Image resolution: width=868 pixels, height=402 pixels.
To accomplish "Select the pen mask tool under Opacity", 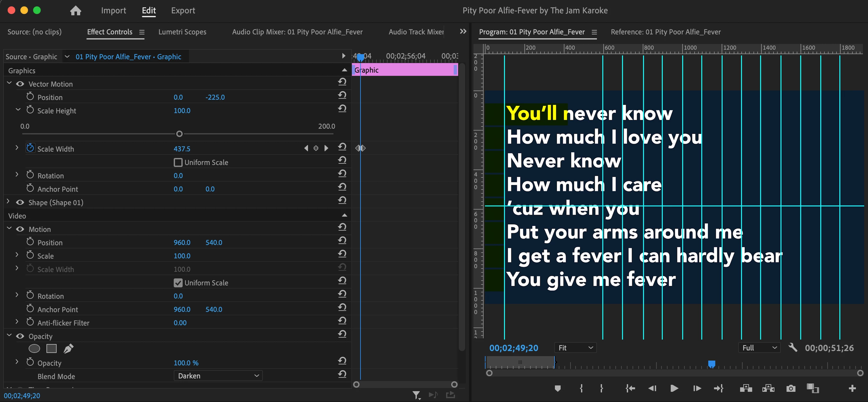I will [68, 348].
